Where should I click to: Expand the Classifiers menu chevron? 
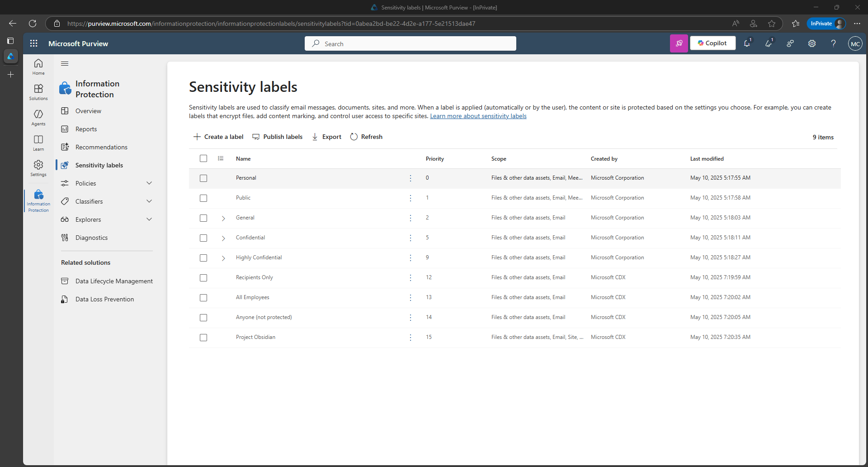click(149, 201)
